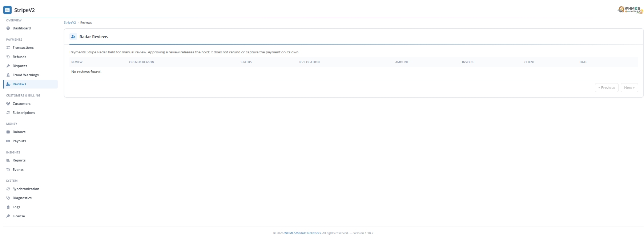
Task: Click the Reviews breadcrumb text
Action: (x=86, y=22)
